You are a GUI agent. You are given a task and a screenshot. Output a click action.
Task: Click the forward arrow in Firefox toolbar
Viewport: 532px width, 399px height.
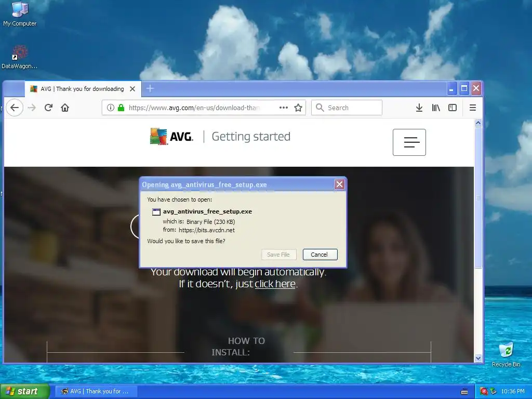pos(32,108)
